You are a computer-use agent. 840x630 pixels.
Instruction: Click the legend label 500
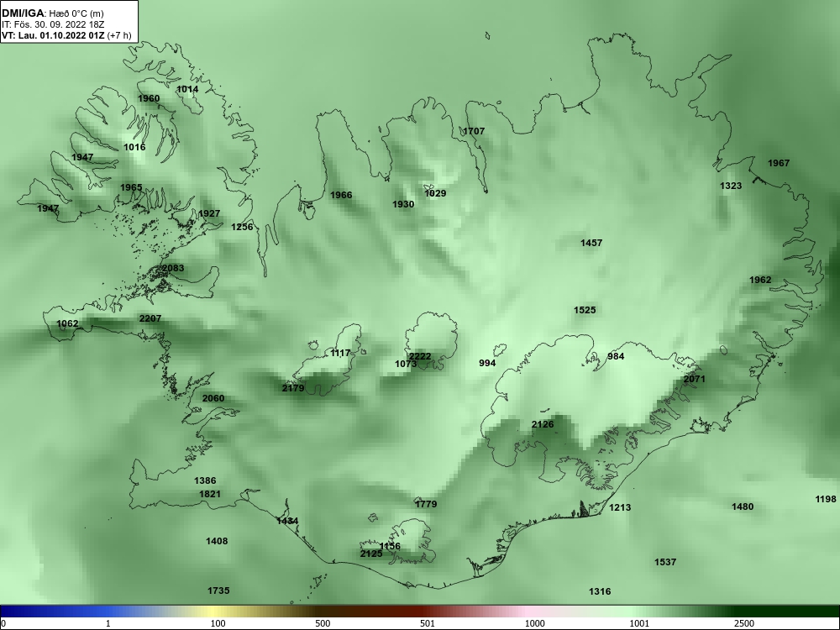(x=323, y=623)
